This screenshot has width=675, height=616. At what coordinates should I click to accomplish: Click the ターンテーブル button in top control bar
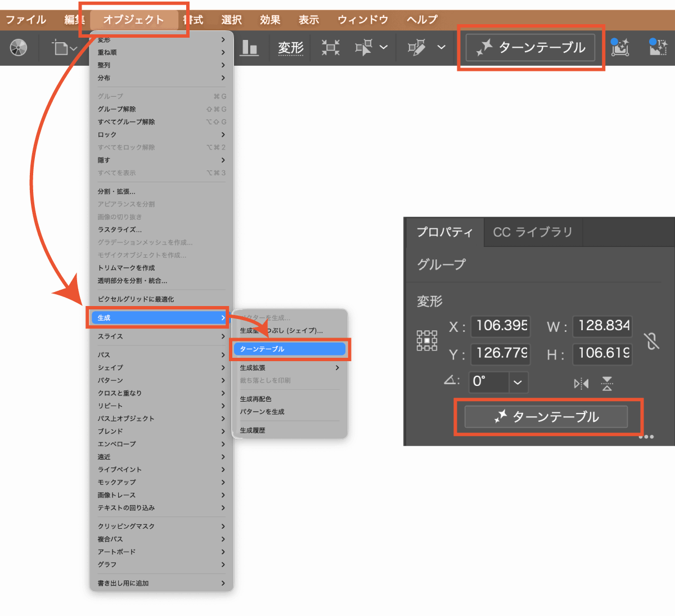530,48
